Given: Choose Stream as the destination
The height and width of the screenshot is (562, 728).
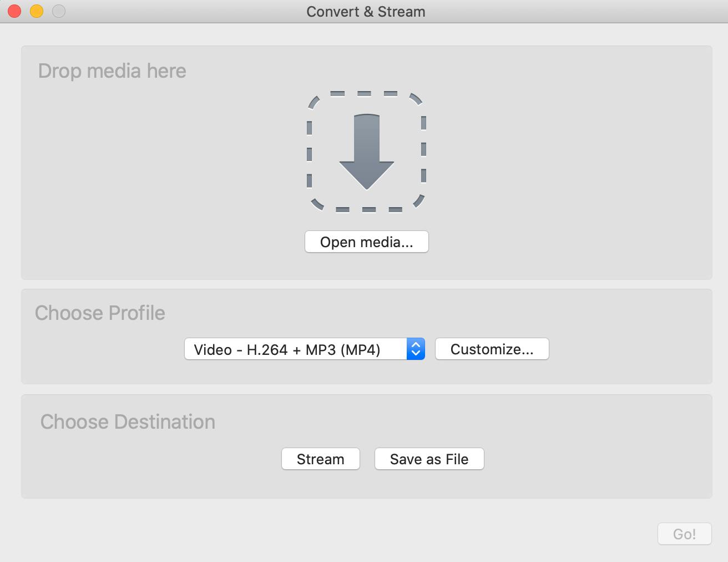Looking at the screenshot, I should coord(320,459).
